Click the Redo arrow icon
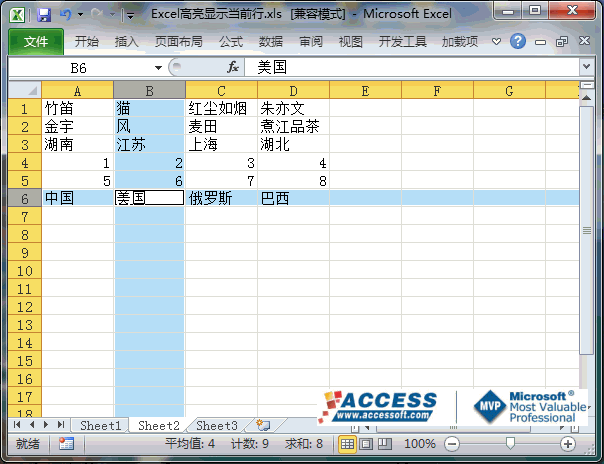Image resolution: width=604 pixels, height=464 pixels. tap(97, 15)
